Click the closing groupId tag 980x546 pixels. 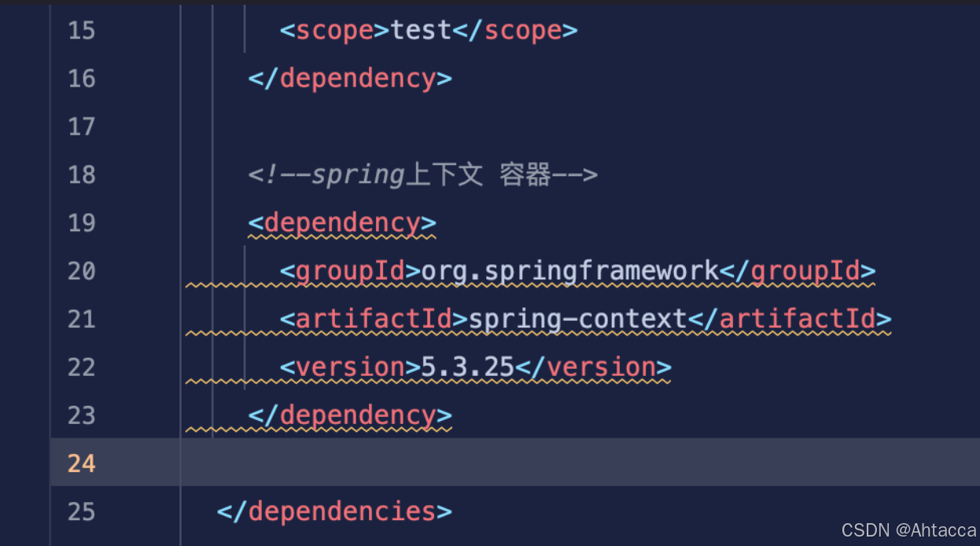(x=798, y=271)
